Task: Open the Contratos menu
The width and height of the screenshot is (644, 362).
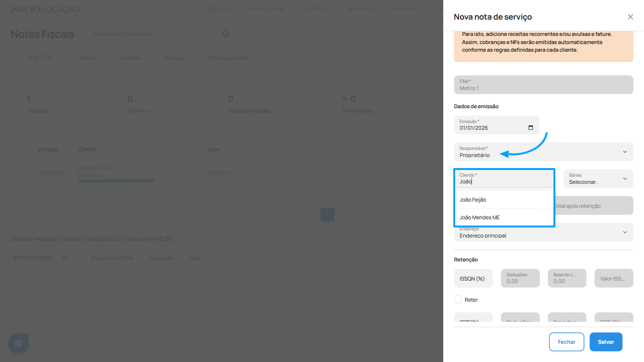Action: pyautogui.click(x=317, y=9)
